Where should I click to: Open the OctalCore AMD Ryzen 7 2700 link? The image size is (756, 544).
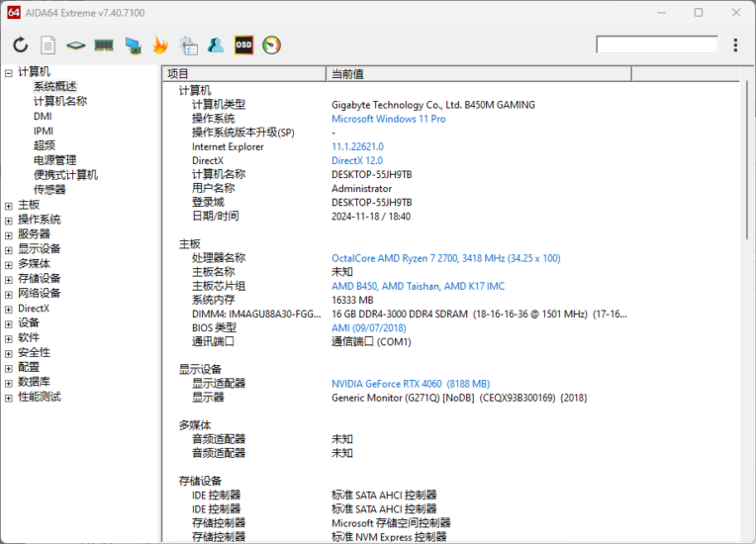coord(446,258)
